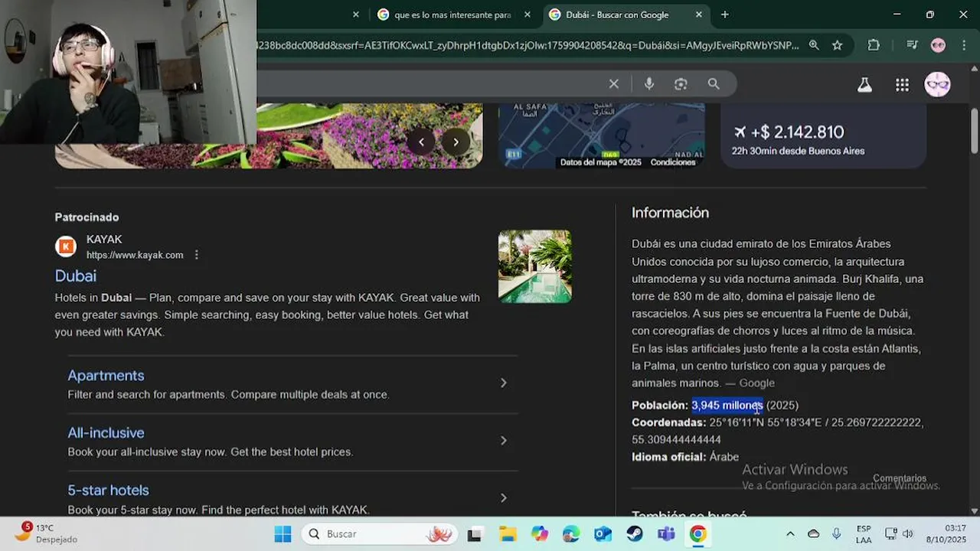The image size is (980, 551).
Task: Open Microsoft Teams from the taskbar
Action: (x=666, y=533)
